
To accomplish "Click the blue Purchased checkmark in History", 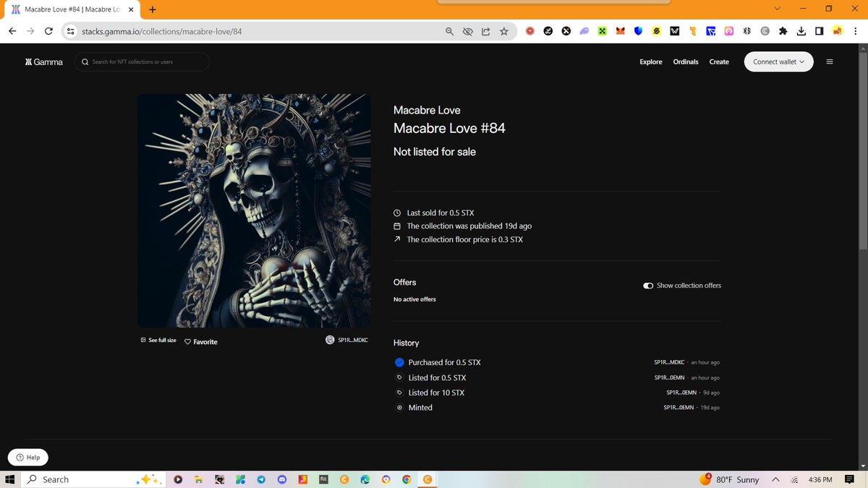I will [x=399, y=362].
